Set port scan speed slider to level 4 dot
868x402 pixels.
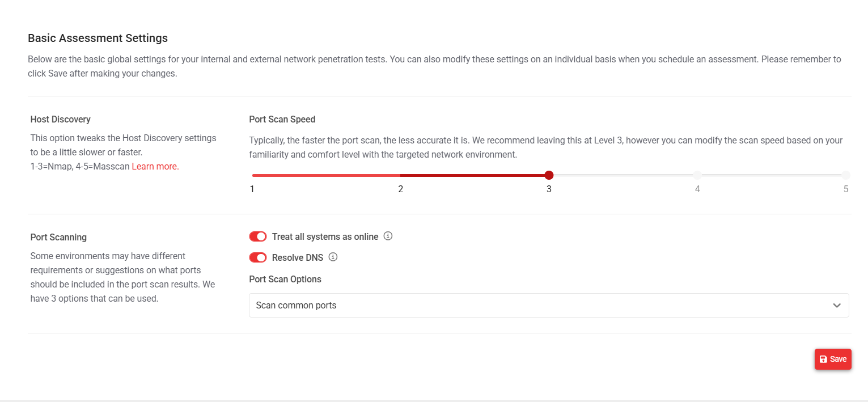click(697, 175)
